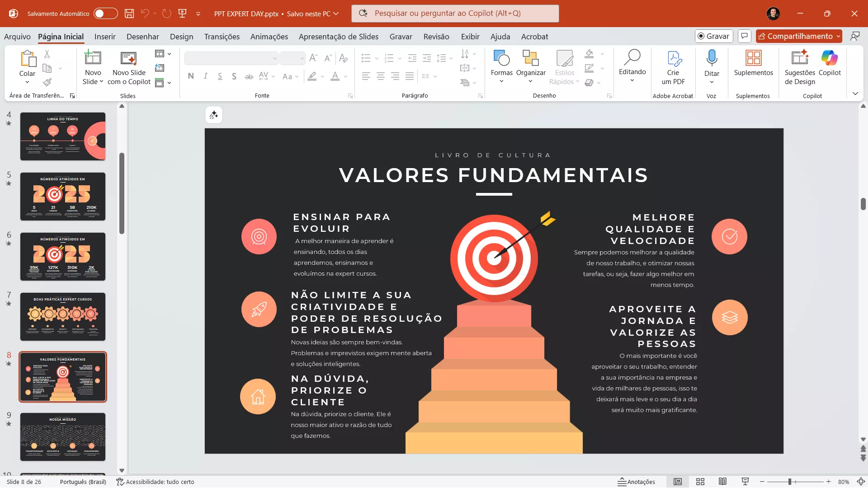Click the zoom slider in status bar

click(790, 482)
